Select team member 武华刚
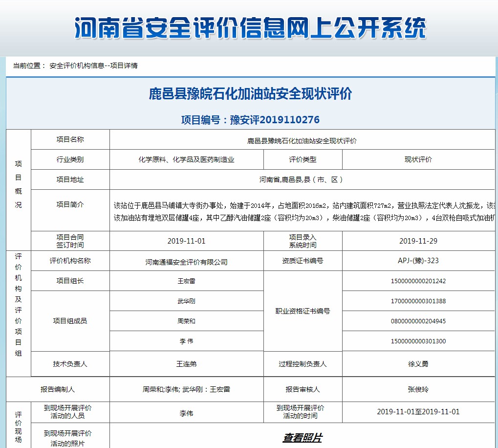 [x=186, y=301]
